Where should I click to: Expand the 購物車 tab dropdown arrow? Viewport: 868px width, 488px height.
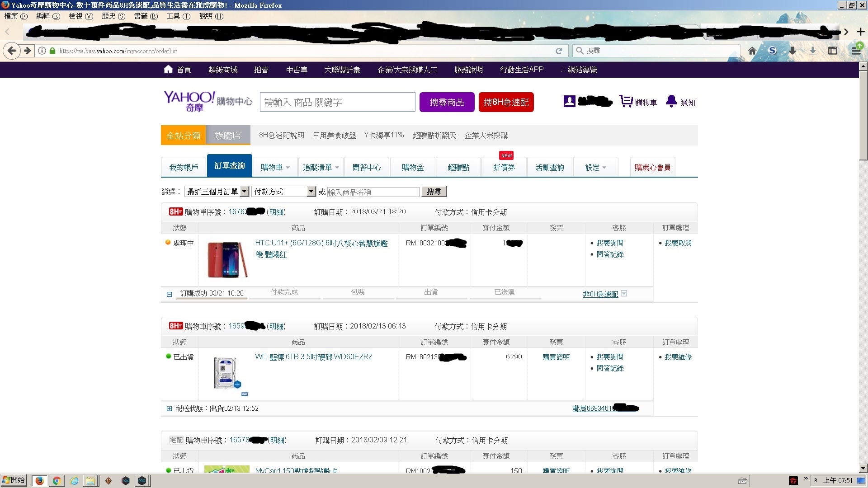click(x=288, y=168)
